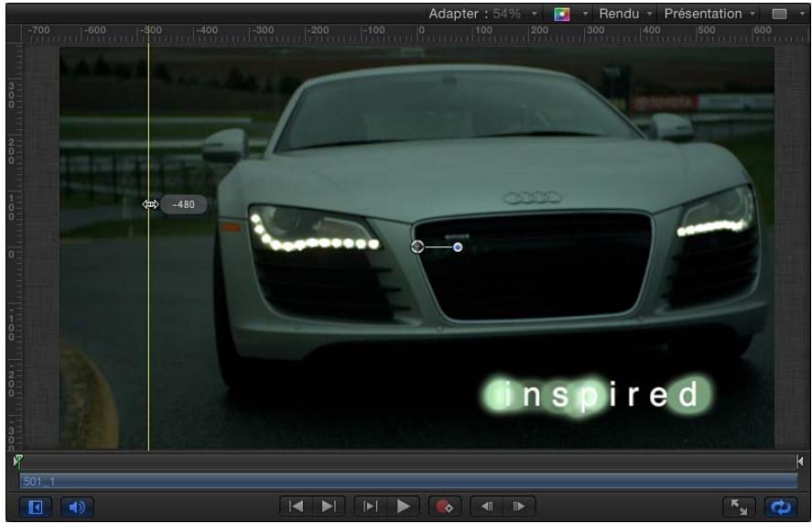Open the Présentation pop-up menu

709,14
